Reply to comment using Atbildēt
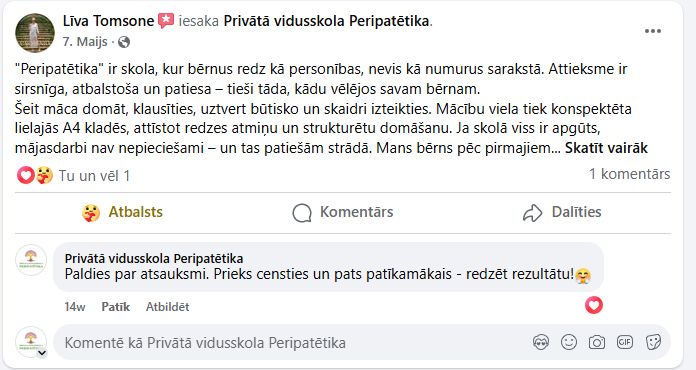Viewport: 696px width, 370px height. click(x=167, y=307)
